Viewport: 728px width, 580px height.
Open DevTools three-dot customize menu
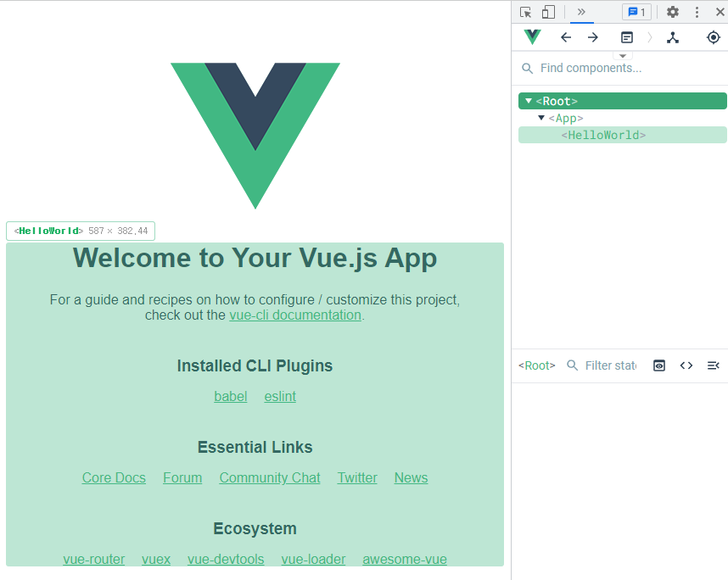(697, 12)
